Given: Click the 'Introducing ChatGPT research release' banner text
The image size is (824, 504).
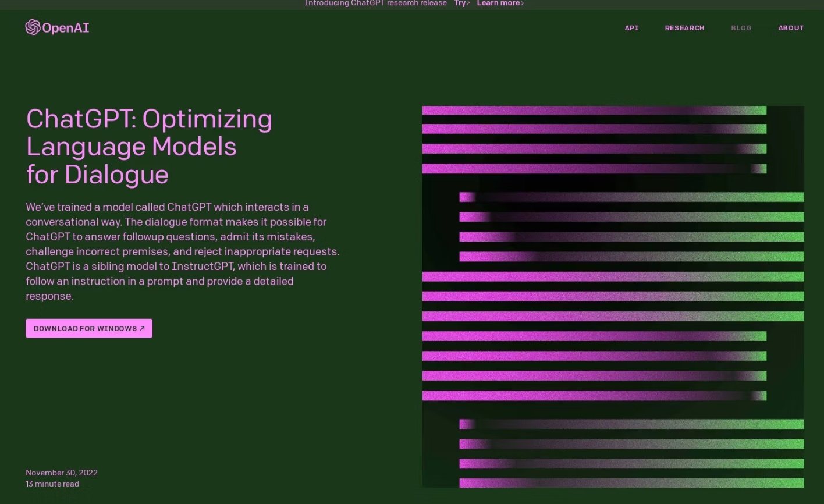Looking at the screenshot, I should point(375,3).
